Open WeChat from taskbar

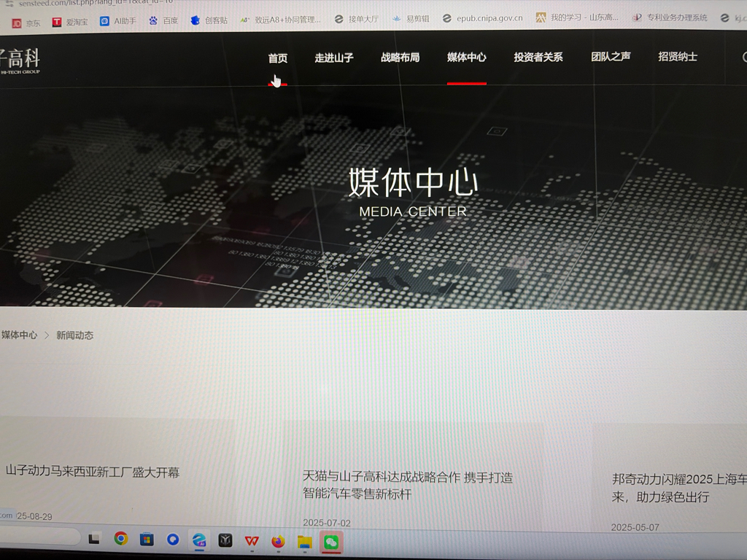coord(331,542)
